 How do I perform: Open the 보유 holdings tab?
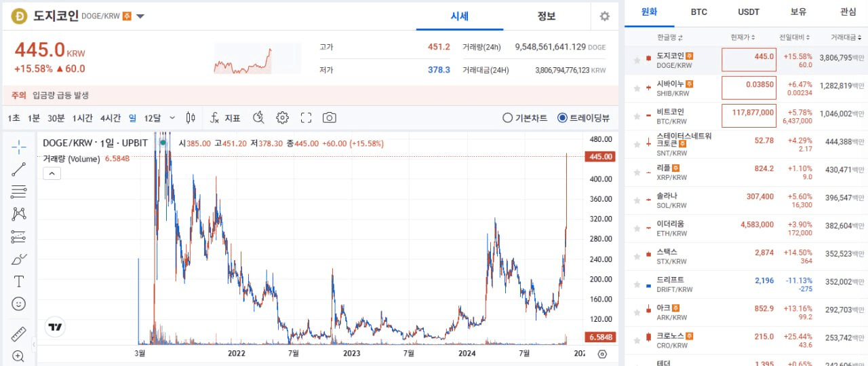coord(798,12)
